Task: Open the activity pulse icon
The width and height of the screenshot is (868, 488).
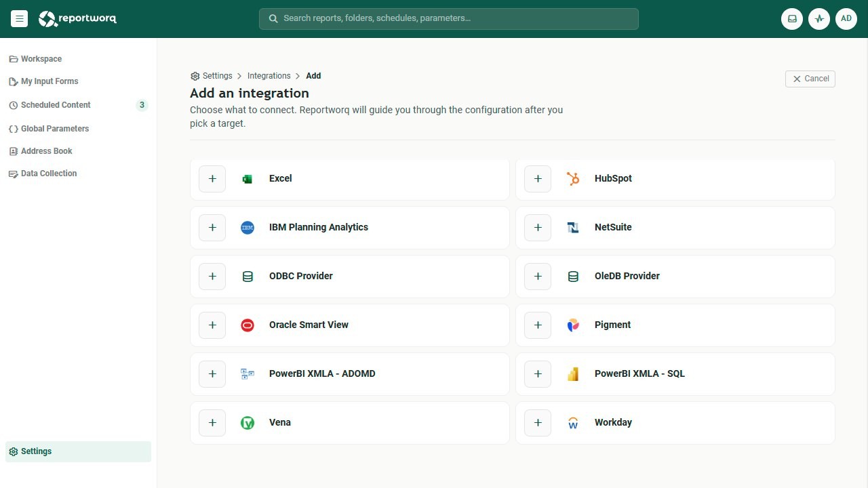Action: [819, 19]
